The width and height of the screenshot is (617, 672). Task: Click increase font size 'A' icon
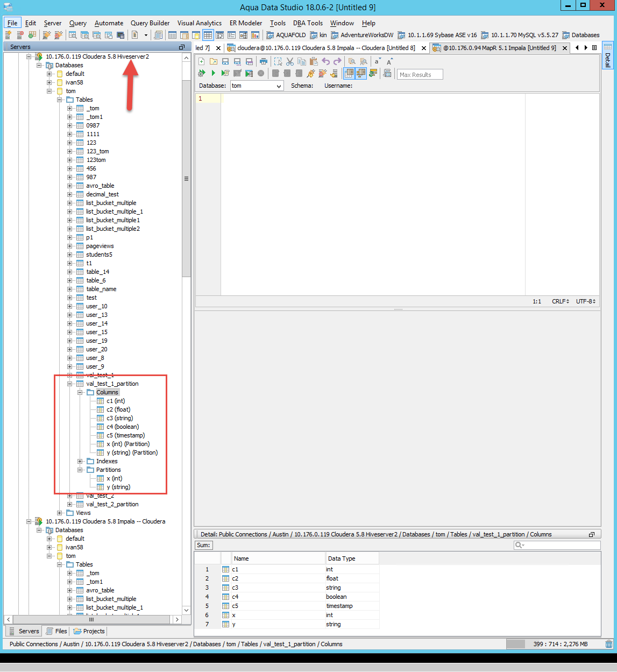point(389,61)
